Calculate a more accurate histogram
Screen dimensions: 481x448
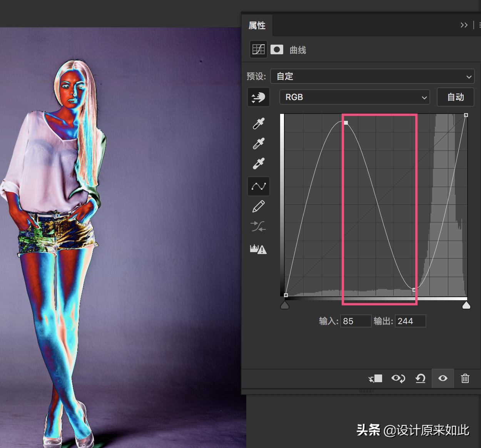(258, 249)
